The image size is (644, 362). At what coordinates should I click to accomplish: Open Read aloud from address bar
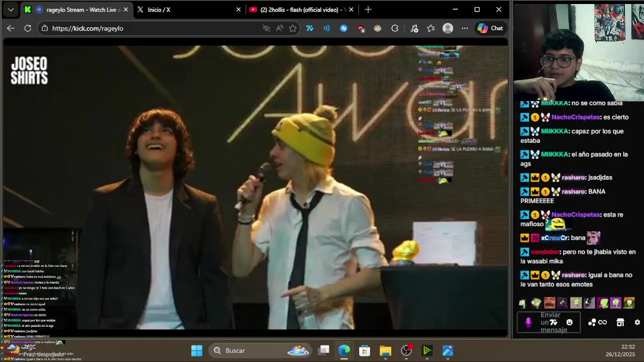coord(280,28)
